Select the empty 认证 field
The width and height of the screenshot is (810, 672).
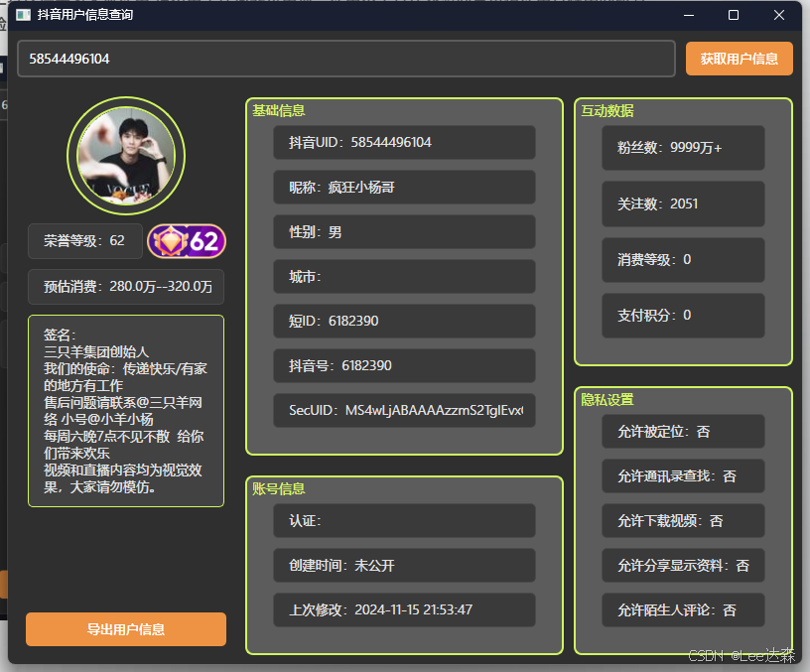(404, 521)
